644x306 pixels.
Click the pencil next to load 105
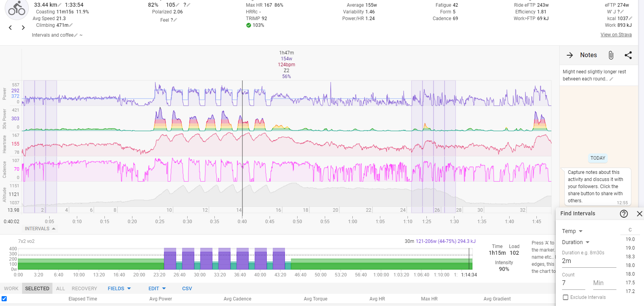pos(177,5)
